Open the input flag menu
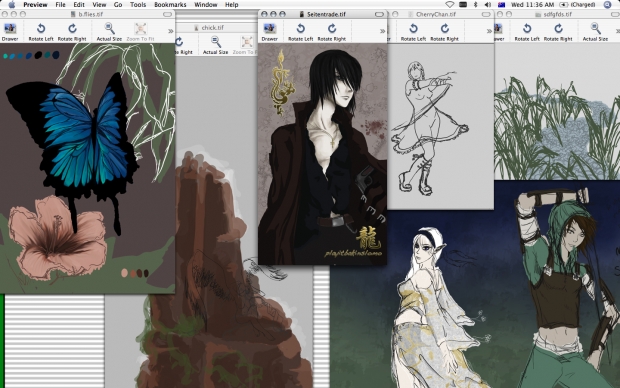620x388 pixels. point(501,5)
